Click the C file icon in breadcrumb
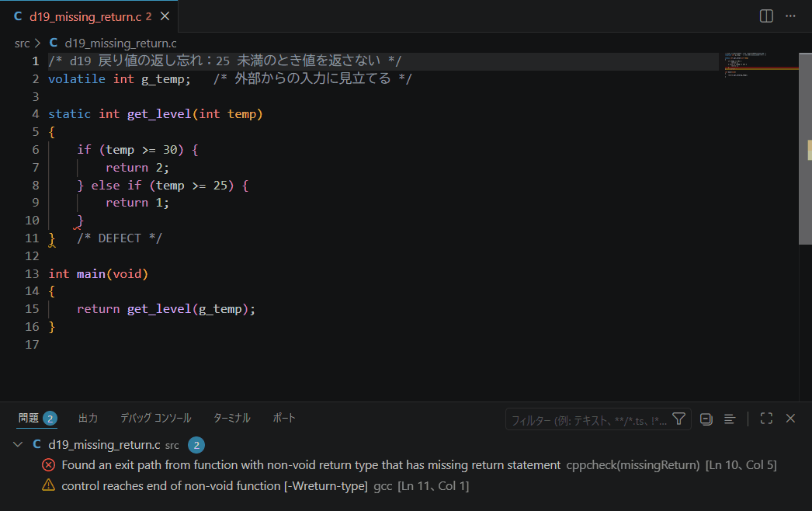This screenshot has width=812, height=511. click(x=54, y=43)
